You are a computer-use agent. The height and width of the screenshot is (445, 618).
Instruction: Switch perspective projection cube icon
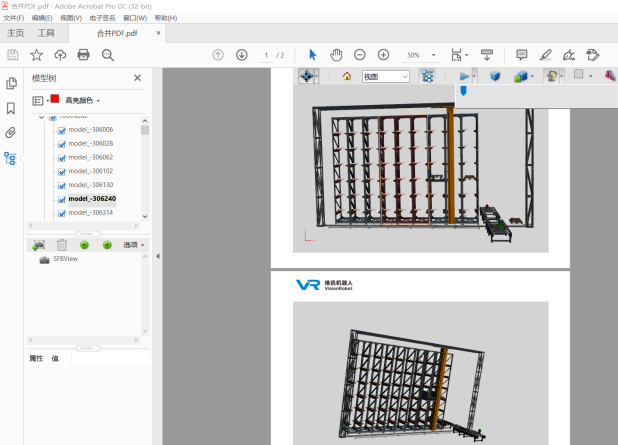point(495,76)
